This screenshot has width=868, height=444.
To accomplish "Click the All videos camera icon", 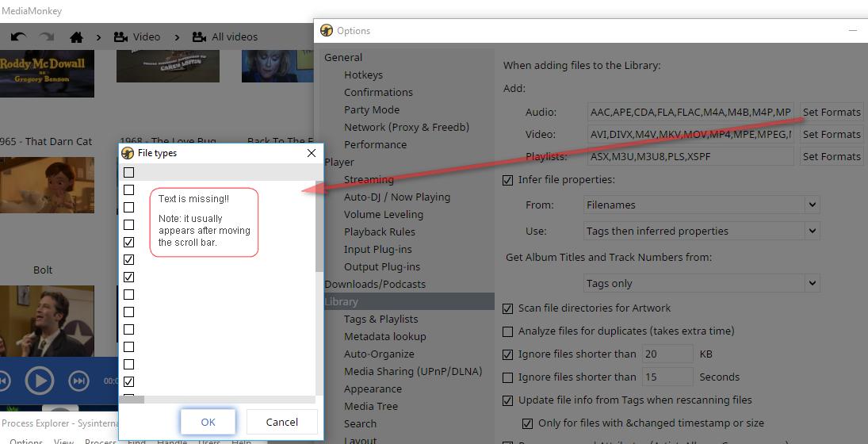I will point(200,36).
